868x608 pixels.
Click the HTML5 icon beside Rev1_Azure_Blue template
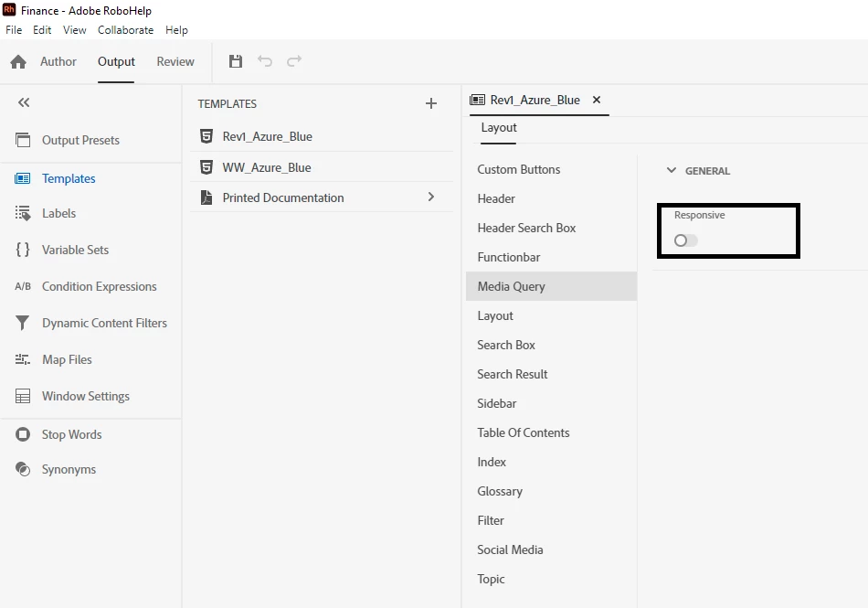click(206, 136)
